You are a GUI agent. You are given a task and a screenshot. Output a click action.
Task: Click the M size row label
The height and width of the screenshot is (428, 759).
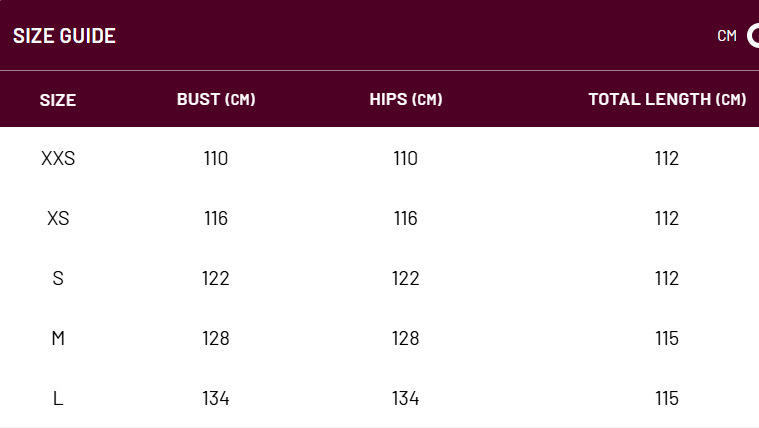pos(58,338)
